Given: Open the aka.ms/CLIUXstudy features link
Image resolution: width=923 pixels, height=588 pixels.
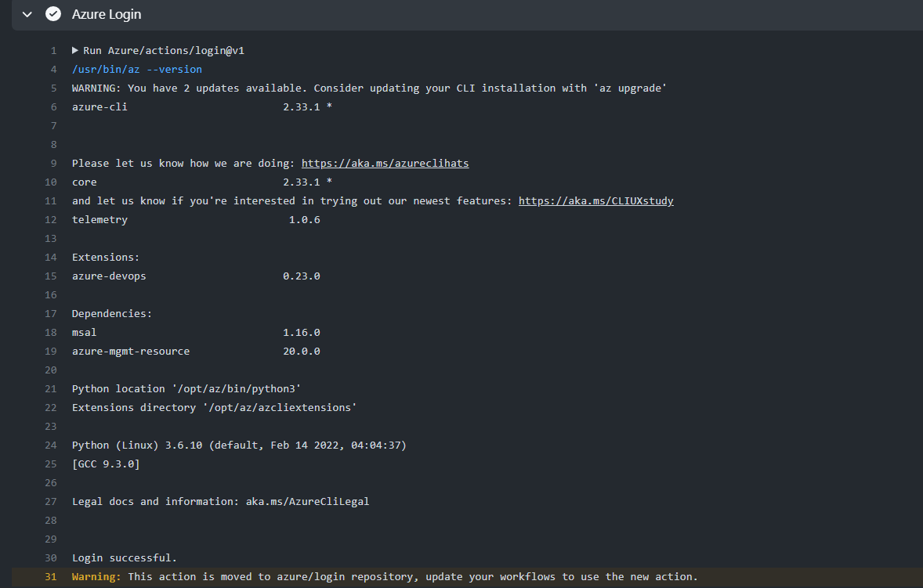Looking at the screenshot, I should 595,200.
